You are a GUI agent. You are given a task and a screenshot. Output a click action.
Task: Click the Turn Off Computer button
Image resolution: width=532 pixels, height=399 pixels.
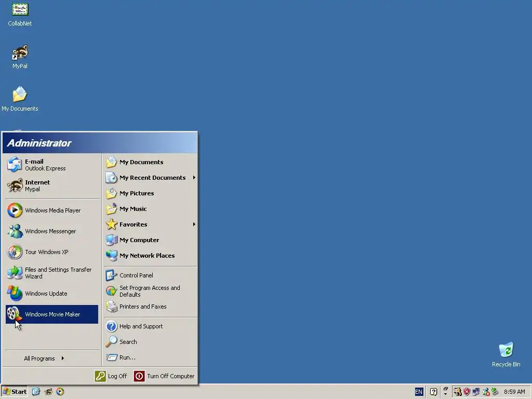pos(164,376)
